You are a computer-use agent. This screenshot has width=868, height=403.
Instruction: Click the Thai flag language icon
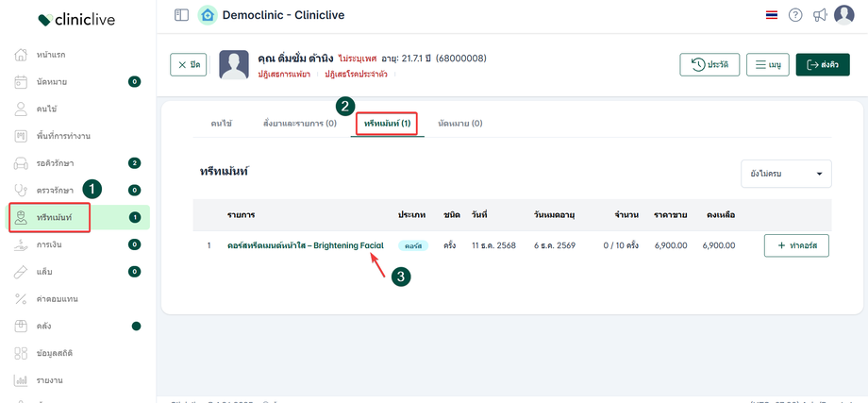pyautogui.click(x=772, y=15)
